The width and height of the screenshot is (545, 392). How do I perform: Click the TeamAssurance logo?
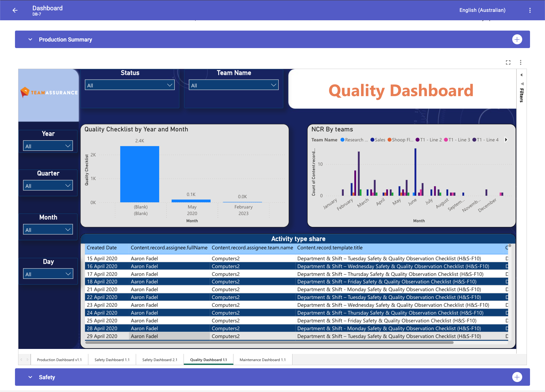(x=49, y=92)
